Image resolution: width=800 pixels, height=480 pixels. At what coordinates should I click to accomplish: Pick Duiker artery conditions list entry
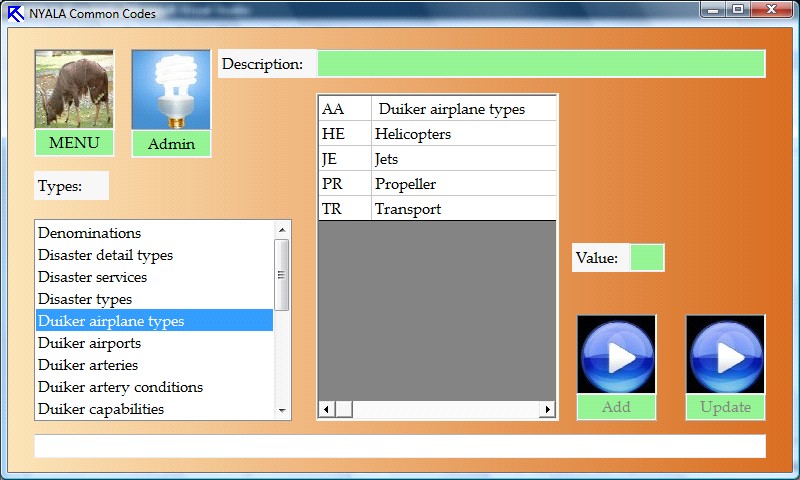coord(120,387)
